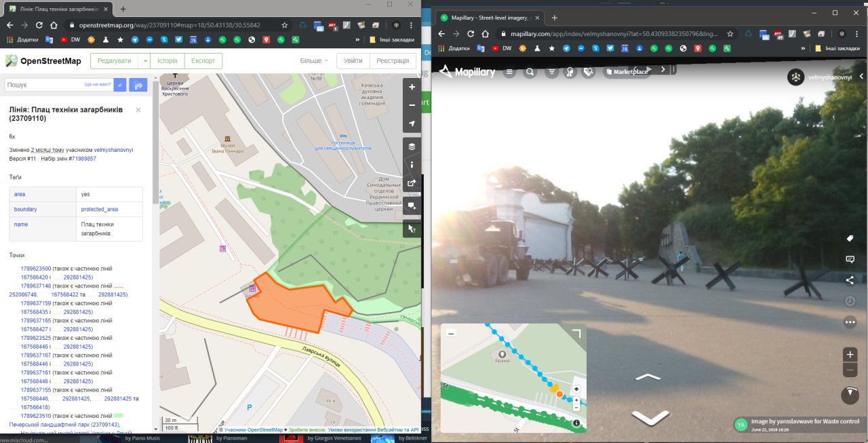Open the more options ellipsis in Mapillary

pos(850,322)
